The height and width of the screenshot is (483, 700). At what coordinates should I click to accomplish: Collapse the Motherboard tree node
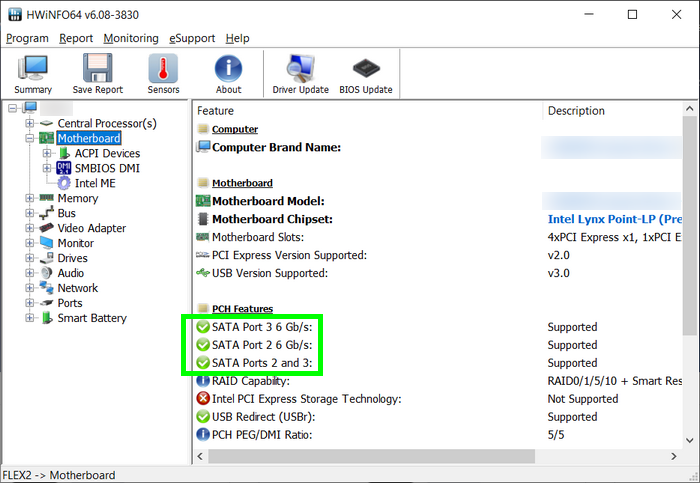[x=29, y=138]
